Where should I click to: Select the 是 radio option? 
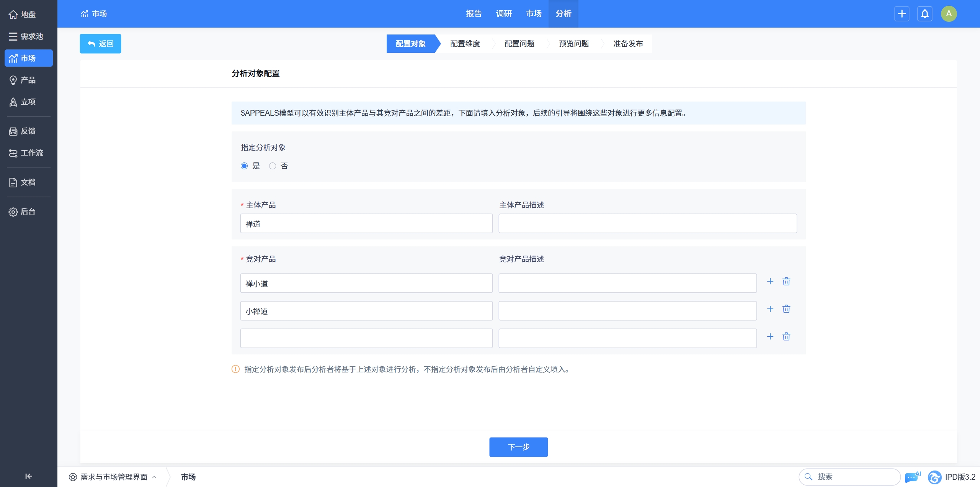[244, 166]
